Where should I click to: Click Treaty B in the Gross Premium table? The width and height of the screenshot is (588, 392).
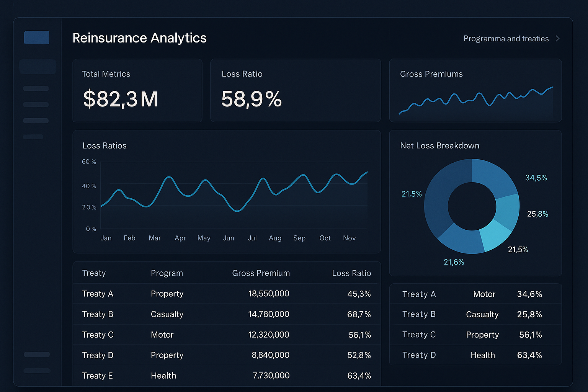click(98, 314)
